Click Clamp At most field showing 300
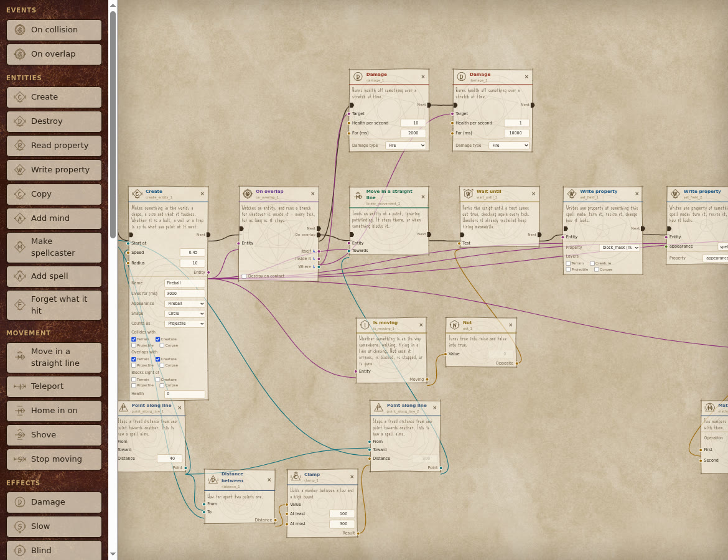This screenshot has width=728, height=560. pyautogui.click(x=342, y=524)
